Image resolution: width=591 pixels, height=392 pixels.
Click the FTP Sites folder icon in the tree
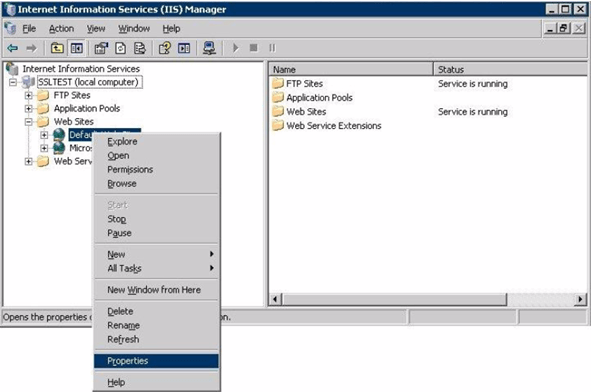[x=43, y=95]
